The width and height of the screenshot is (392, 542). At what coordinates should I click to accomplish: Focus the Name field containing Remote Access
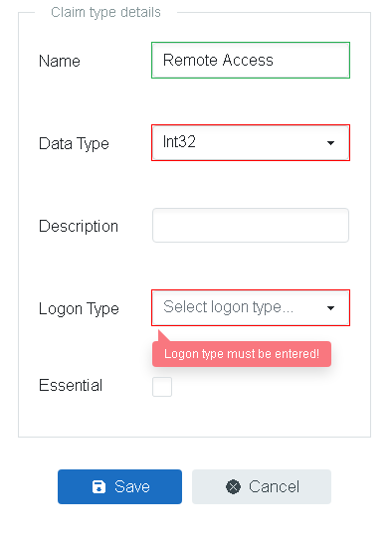point(251,60)
